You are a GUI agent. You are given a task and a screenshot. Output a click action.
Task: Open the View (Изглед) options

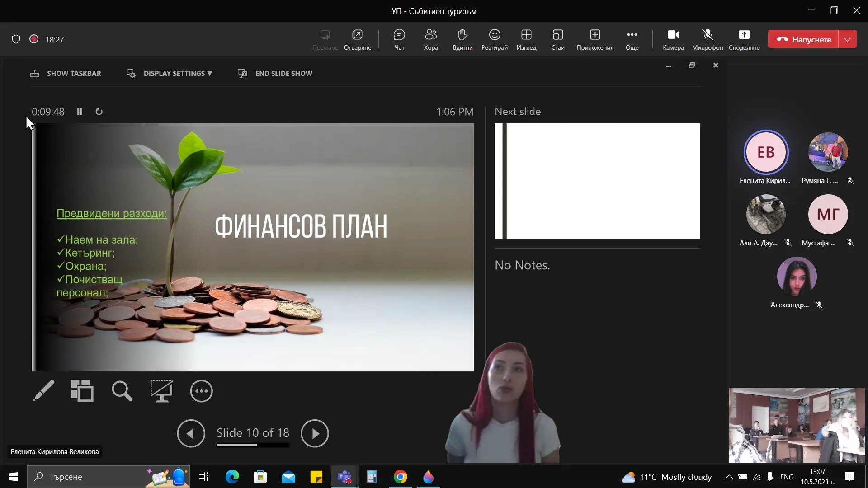pos(526,40)
